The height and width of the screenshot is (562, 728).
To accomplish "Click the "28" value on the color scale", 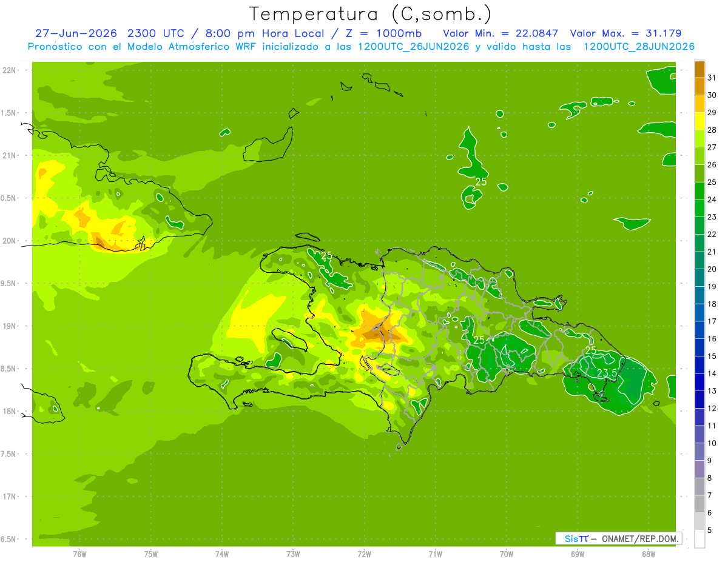I will pos(712,130).
